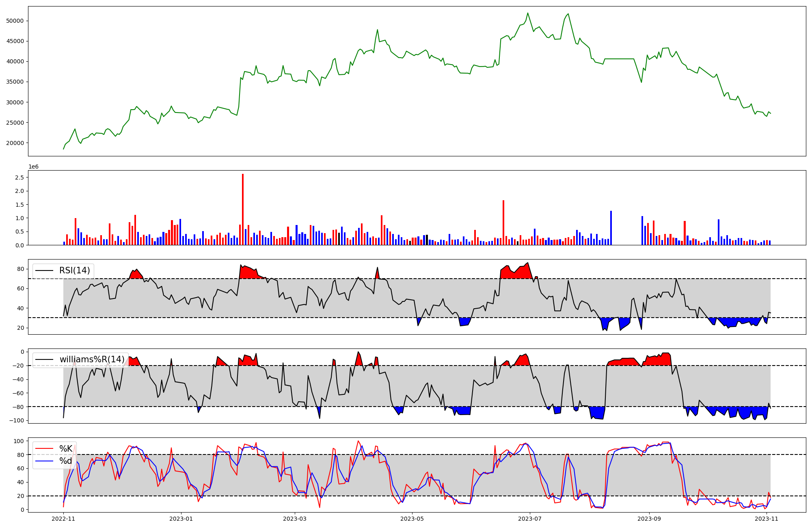Click the red %K legend line swatch

click(45, 449)
